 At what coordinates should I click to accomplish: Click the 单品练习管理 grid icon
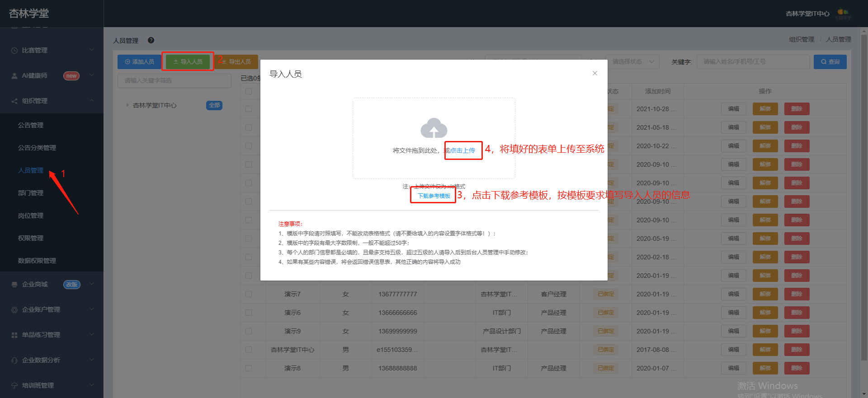pos(14,335)
